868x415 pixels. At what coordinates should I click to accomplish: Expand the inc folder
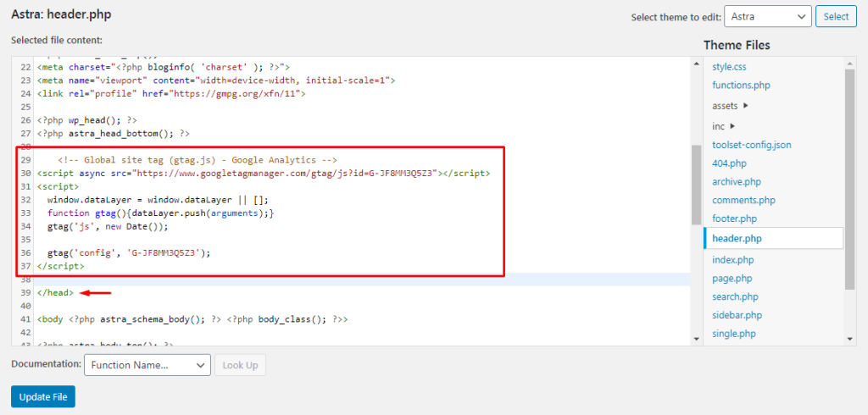pyautogui.click(x=724, y=126)
